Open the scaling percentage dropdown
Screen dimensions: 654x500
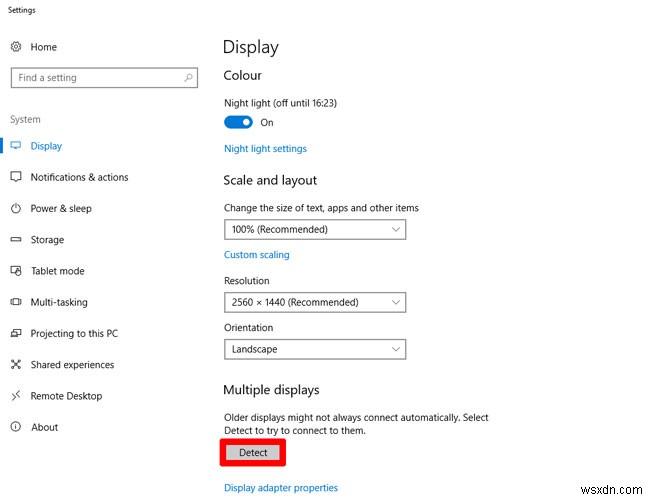(315, 230)
